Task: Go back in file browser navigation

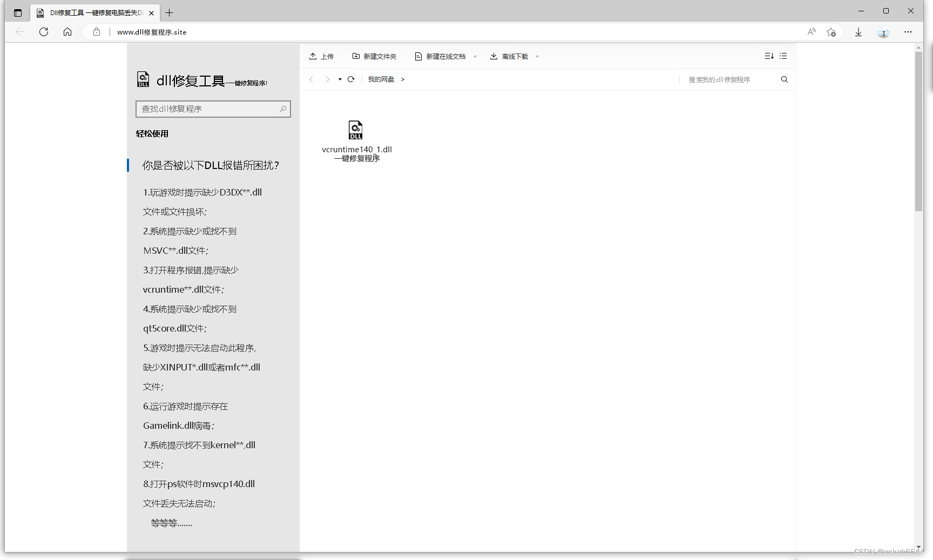Action: [x=312, y=79]
